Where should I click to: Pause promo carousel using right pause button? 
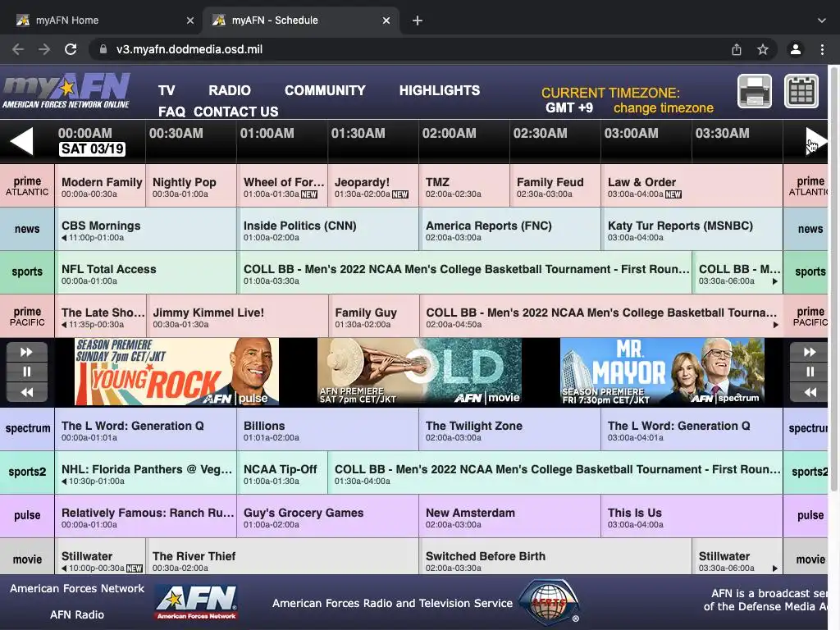pos(810,372)
